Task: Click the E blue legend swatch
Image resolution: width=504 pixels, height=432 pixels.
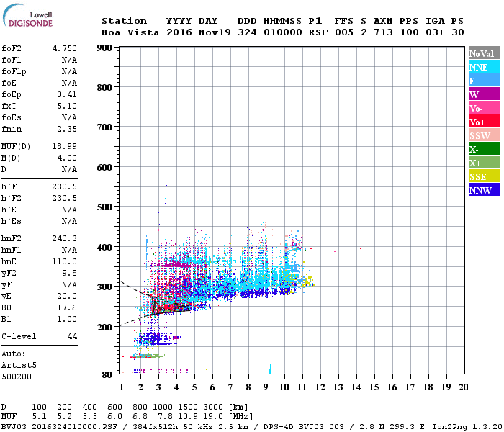Action: click(484, 81)
